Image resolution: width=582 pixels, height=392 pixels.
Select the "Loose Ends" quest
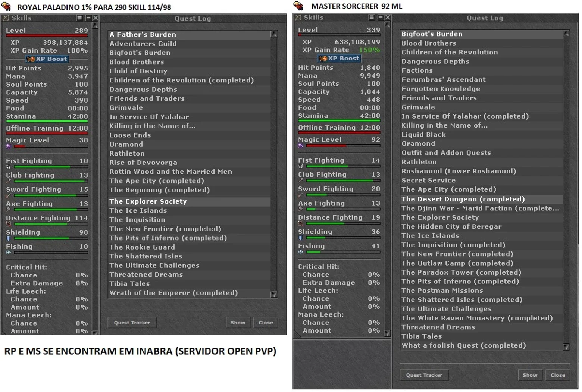pyautogui.click(x=190, y=135)
